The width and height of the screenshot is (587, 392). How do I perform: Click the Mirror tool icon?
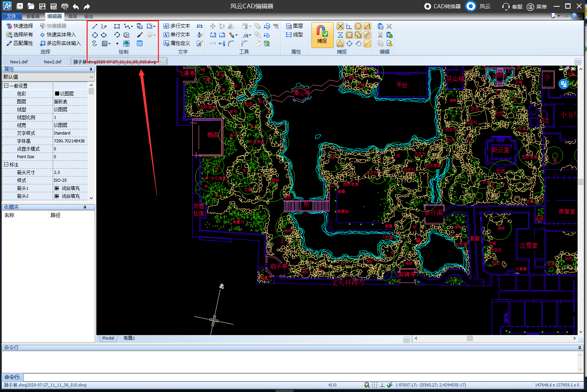tap(231, 26)
